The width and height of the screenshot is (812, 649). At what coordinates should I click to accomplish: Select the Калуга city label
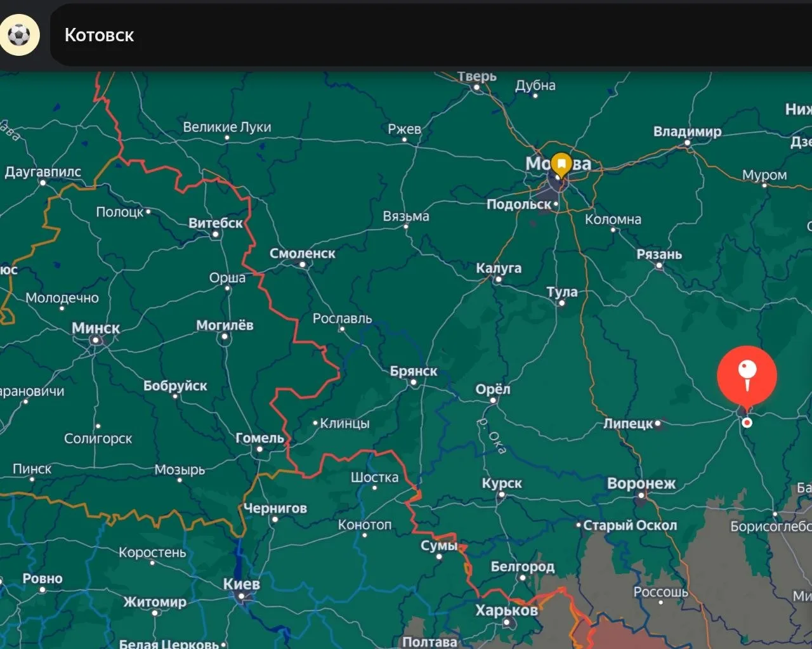point(499,268)
